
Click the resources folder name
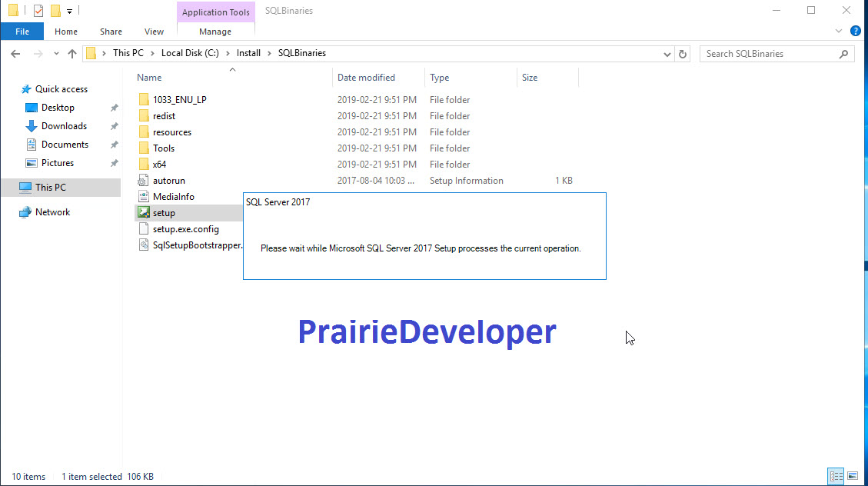point(172,131)
